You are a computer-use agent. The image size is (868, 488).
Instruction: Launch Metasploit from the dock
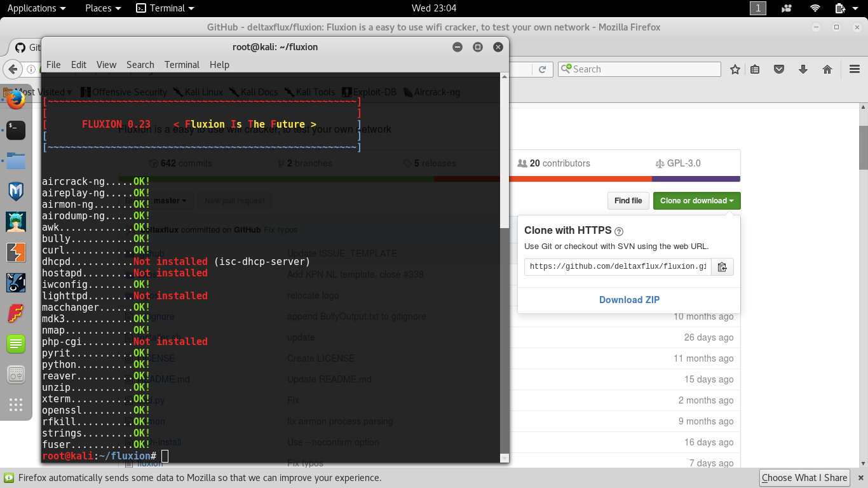pyautogui.click(x=16, y=191)
